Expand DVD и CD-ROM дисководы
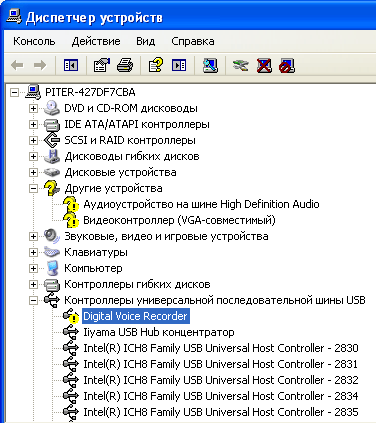The width and height of the screenshot is (376, 423). [x=33, y=108]
